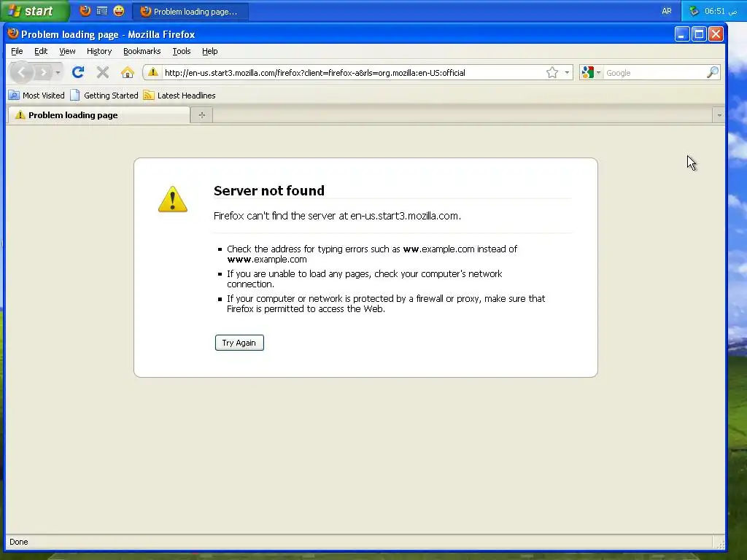Click the system tray notification icon
The image size is (747, 560).
coord(694,11)
